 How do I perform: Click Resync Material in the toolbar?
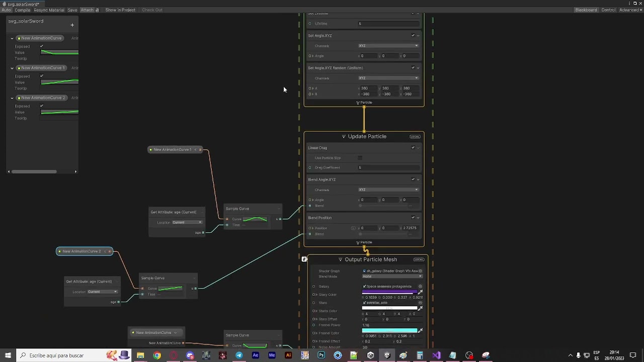point(49,10)
